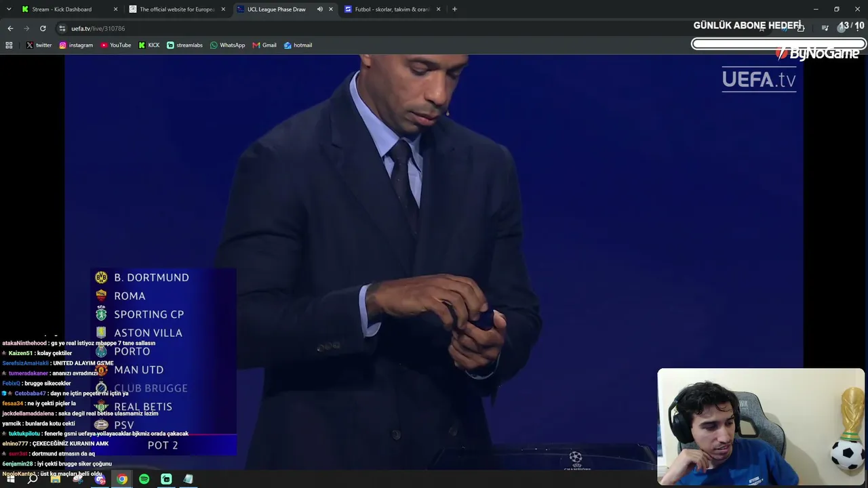Click the UEFA.tv logo on the video

point(759,79)
